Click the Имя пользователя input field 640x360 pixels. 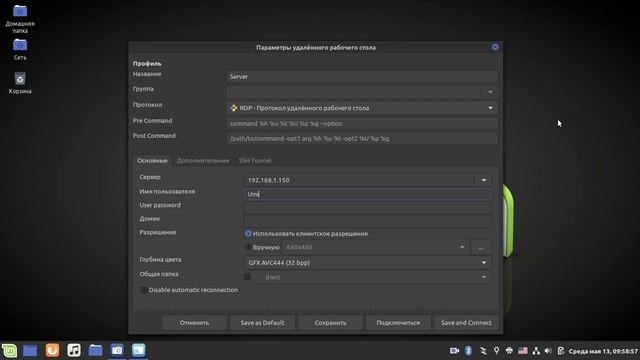(367, 194)
